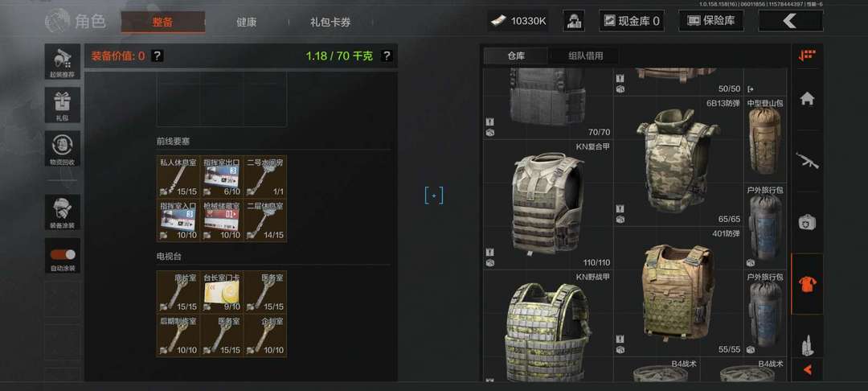
Task: Open the 物资回收 recycling icon
Action: [63, 148]
